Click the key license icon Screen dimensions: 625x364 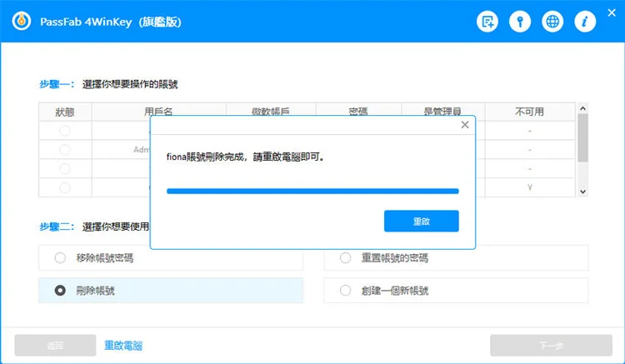(520, 22)
